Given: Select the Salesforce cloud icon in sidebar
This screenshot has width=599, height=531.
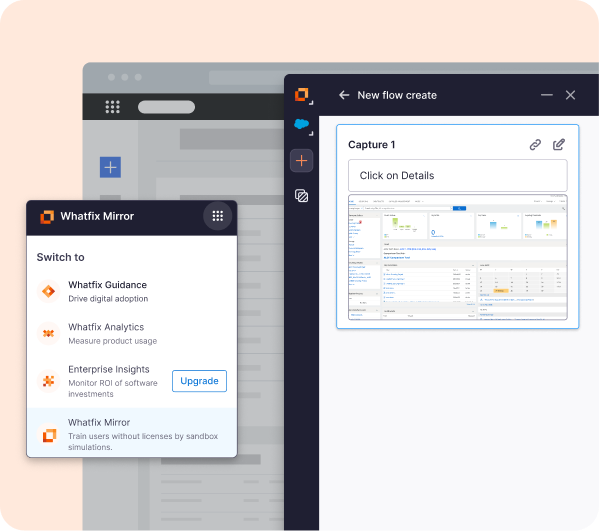Looking at the screenshot, I should coord(302,124).
